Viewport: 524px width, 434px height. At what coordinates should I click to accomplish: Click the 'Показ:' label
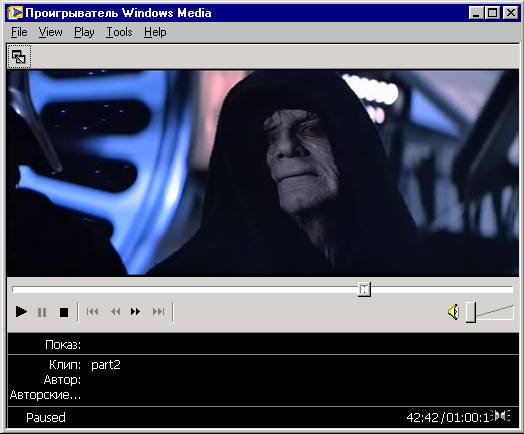coord(63,345)
